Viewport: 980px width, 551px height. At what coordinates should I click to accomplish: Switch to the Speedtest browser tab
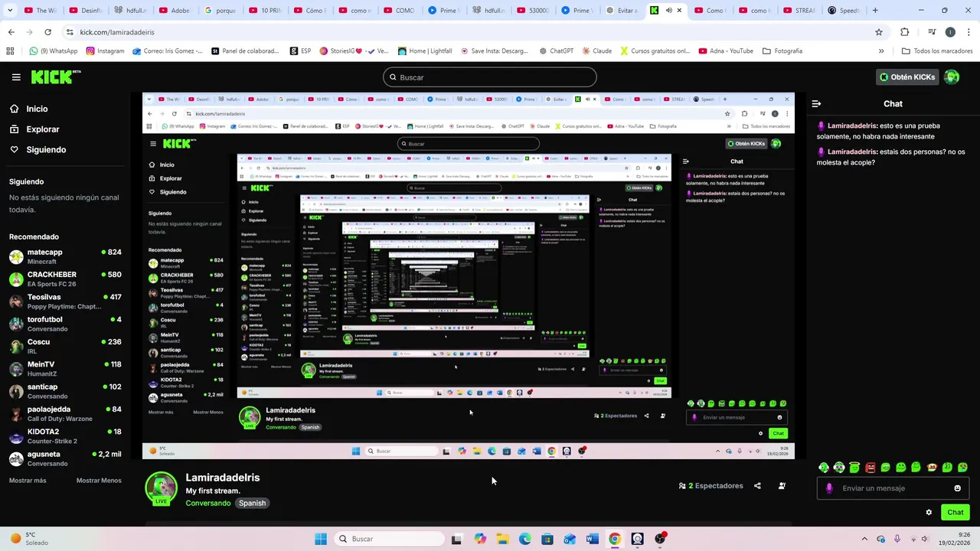(x=844, y=11)
